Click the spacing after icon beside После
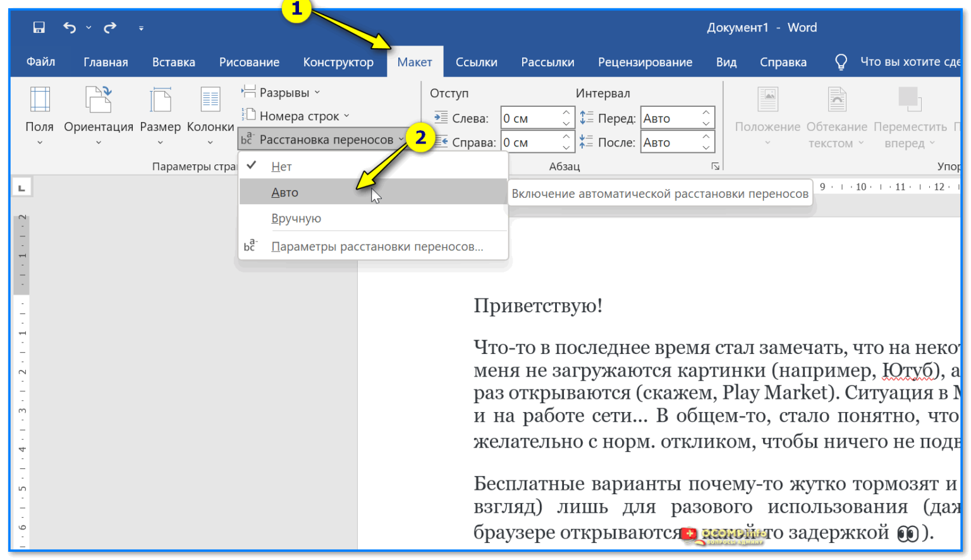 click(587, 142)
